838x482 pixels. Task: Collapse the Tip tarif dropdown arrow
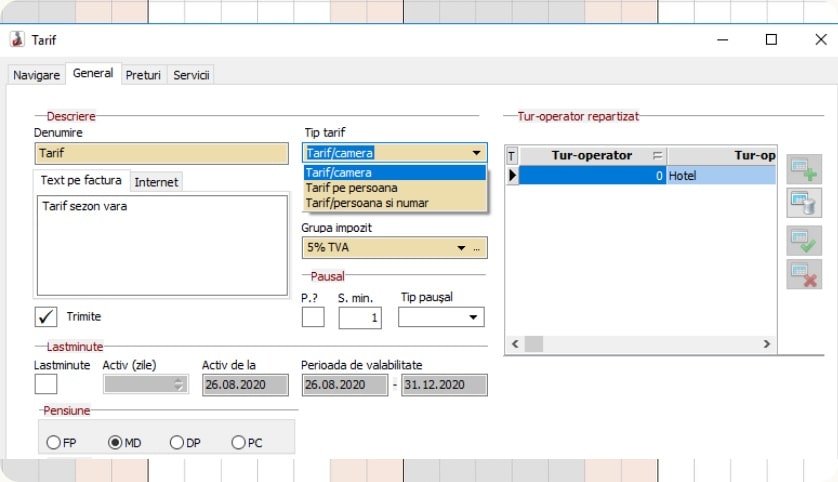476,153
